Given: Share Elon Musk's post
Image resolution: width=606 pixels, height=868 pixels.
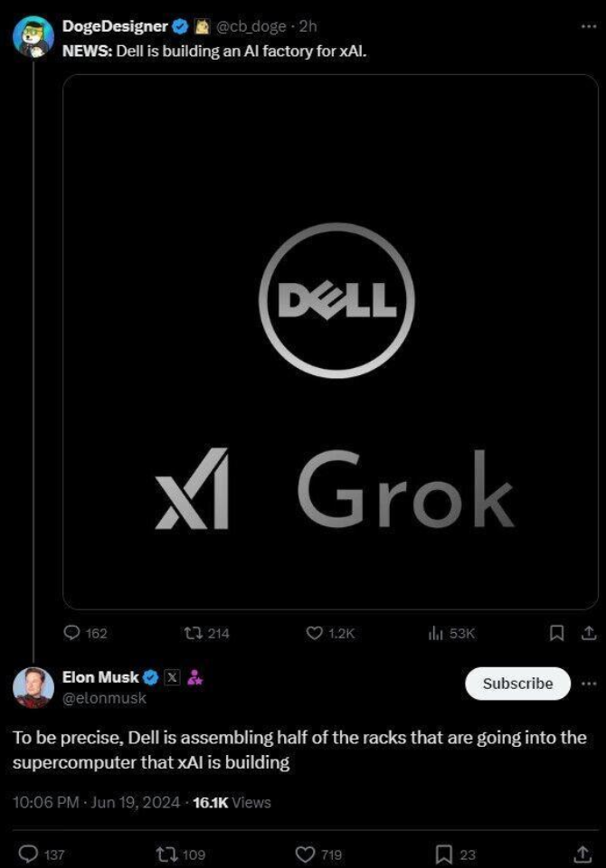Looking at the screenshot, I should pos(583,854).
